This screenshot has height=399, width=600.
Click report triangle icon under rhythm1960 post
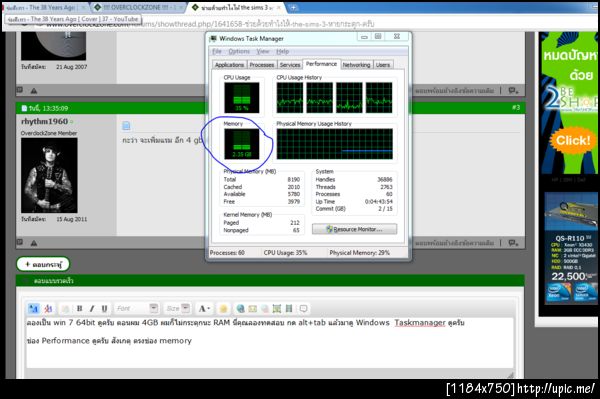point(34,243)
